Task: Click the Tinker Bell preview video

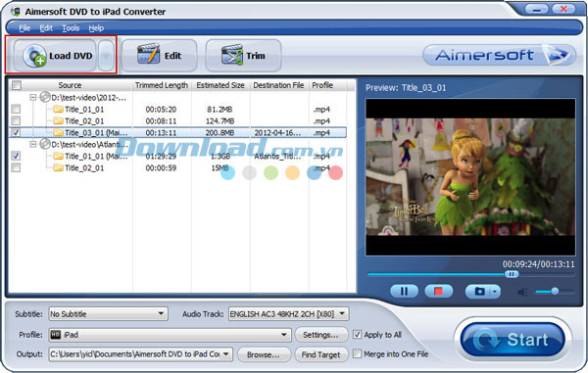Action: tap(470, 177)
